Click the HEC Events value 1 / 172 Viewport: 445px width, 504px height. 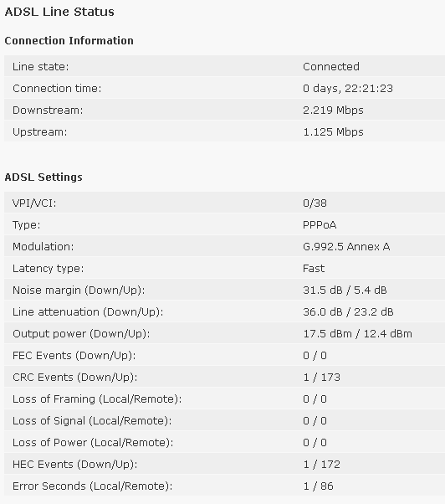[321, 465]
